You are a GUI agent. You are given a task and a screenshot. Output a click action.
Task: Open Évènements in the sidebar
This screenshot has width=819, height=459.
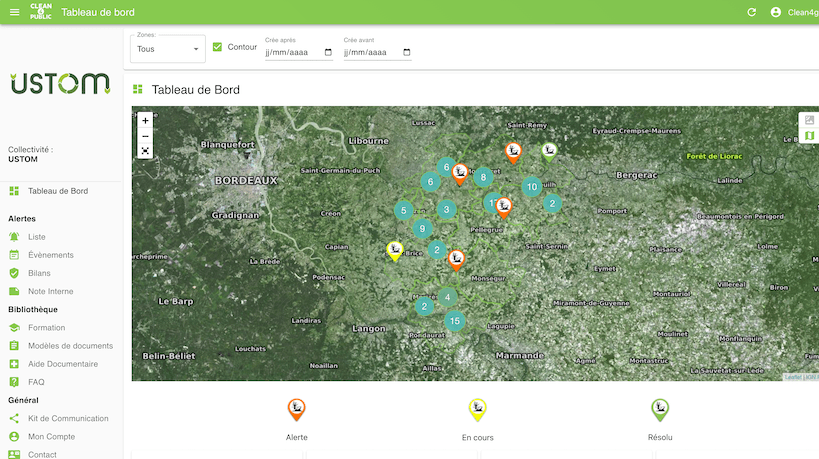[50, 255]
